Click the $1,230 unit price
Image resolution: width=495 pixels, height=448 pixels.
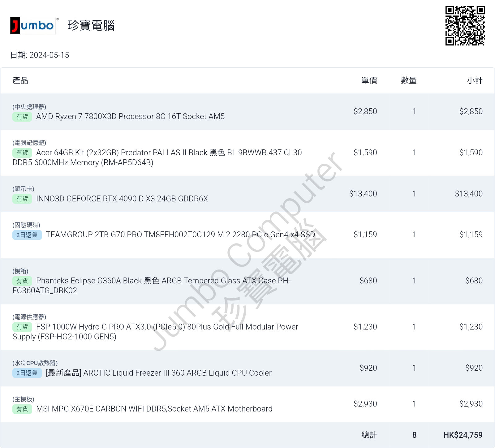[365, 327]
